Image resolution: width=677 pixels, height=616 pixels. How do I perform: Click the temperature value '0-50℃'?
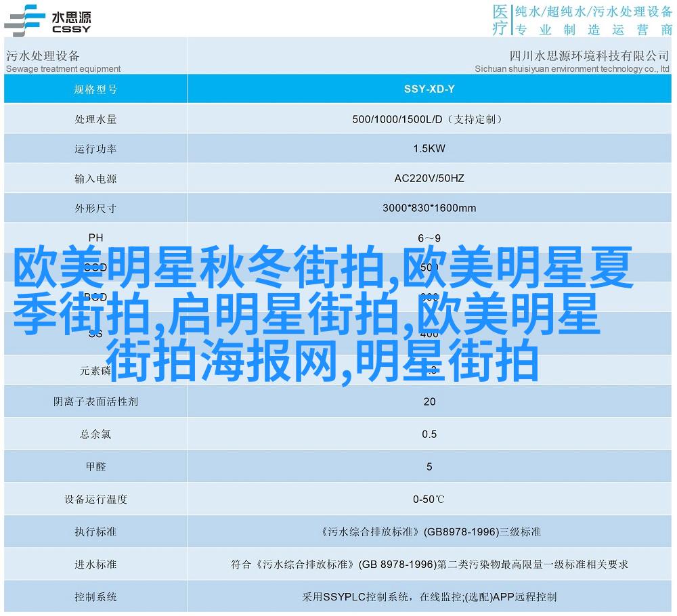429,499
